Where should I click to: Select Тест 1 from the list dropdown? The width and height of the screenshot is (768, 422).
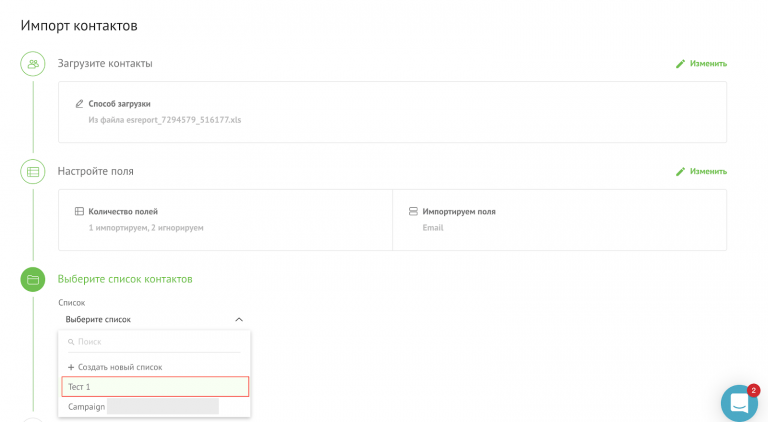tap(155, 387)
